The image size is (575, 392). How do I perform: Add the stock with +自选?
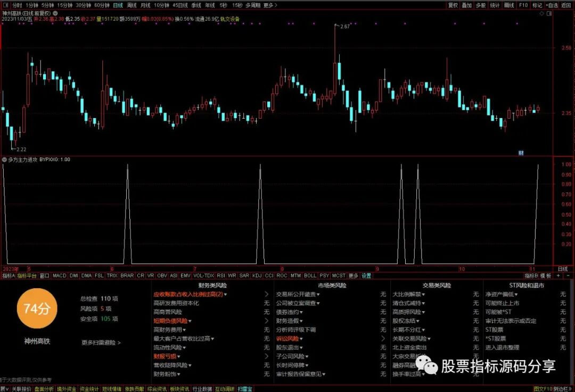(x=552, y=5)
